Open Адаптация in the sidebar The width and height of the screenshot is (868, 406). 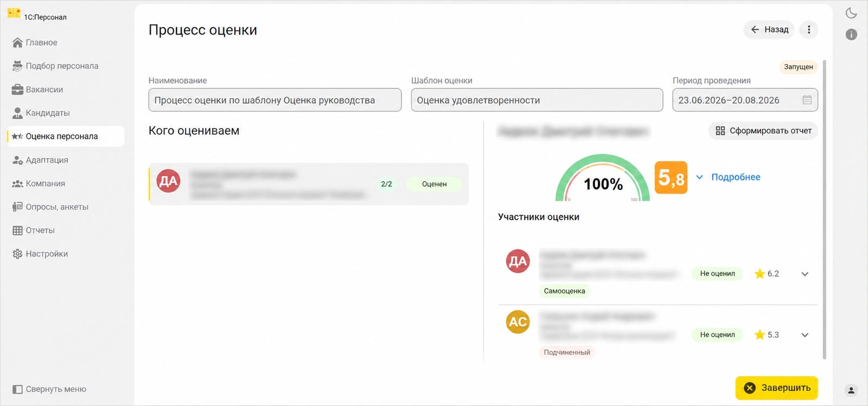tap(66, 160)
